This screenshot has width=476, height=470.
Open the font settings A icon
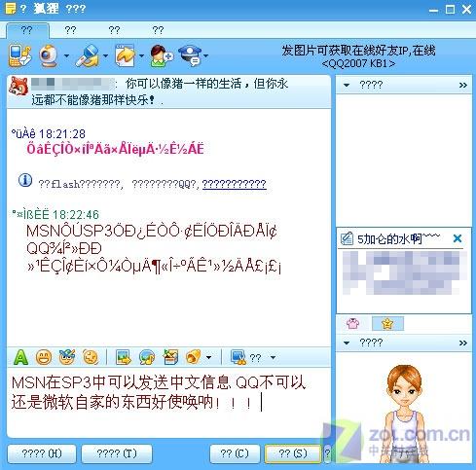pyautogui.click(x=20, y=357)
